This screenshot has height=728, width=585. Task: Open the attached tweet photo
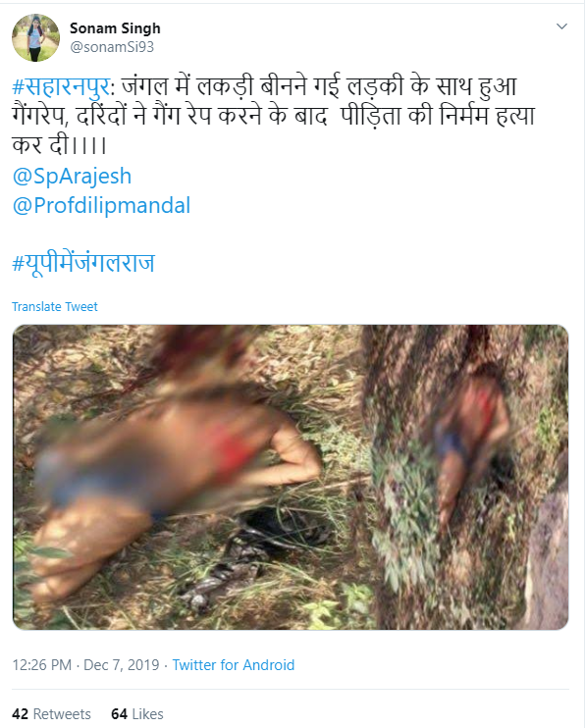point(291,477)
